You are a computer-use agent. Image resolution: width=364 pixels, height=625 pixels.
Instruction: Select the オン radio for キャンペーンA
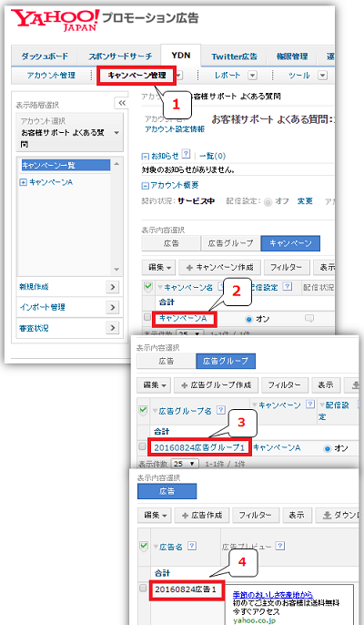pos(249,319)
